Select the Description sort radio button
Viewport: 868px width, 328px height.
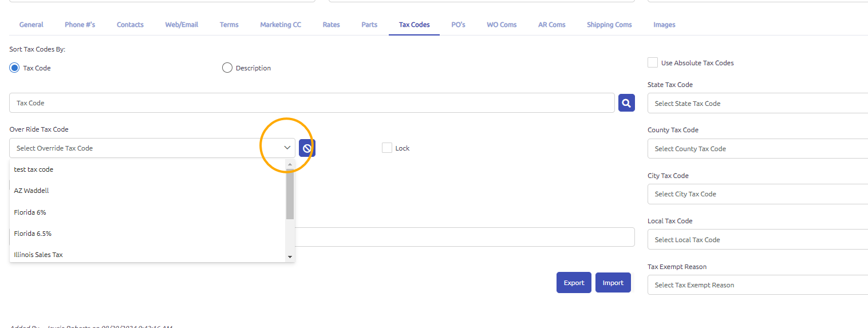[227, 68]
